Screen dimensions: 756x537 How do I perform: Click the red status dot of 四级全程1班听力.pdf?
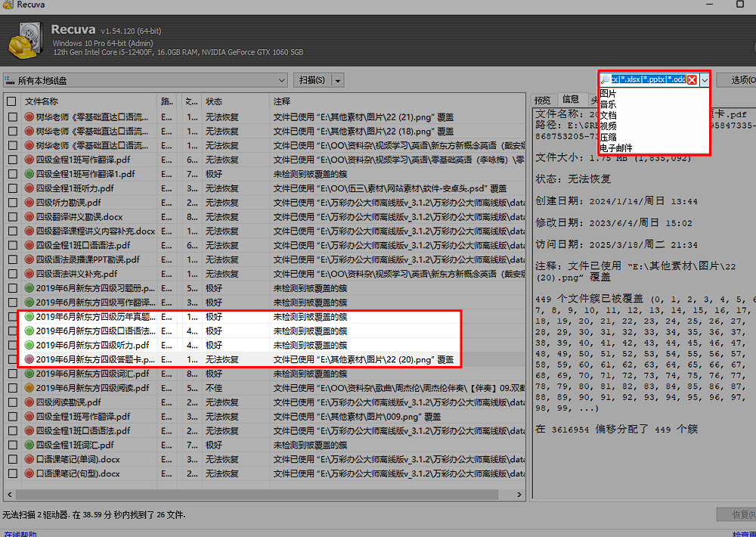tap(29, 188)
